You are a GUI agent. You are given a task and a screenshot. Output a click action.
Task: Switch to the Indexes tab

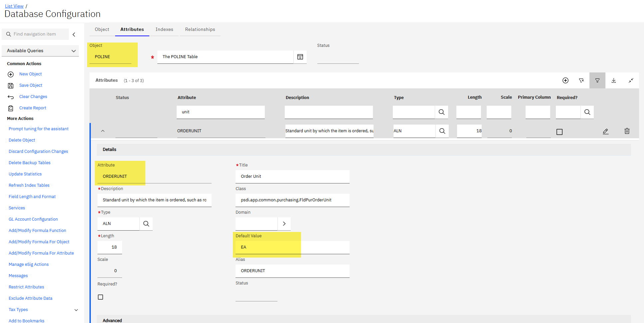tap(164, 30)
